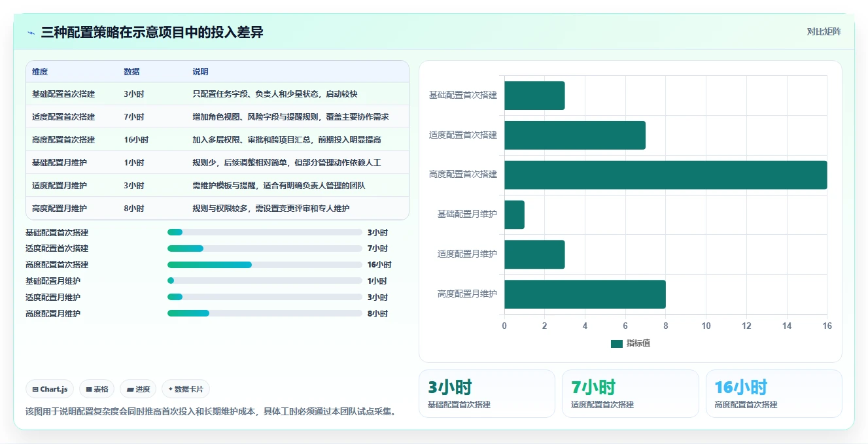Image resolution: width=868 pixels, height=444 pixels.
Task: Click the 基础配置月维护 progress bar
Action: tap(265, 281)
